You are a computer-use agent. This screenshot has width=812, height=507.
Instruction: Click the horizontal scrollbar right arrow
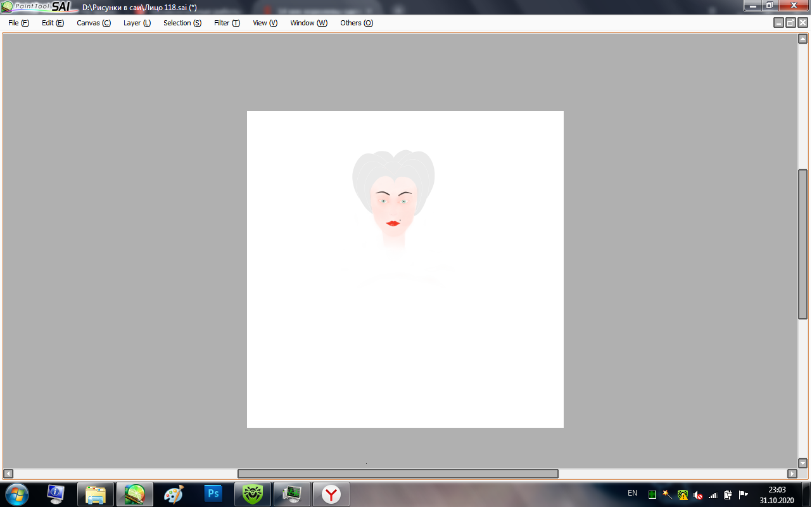pyautogui.click(x=792, y=473)
